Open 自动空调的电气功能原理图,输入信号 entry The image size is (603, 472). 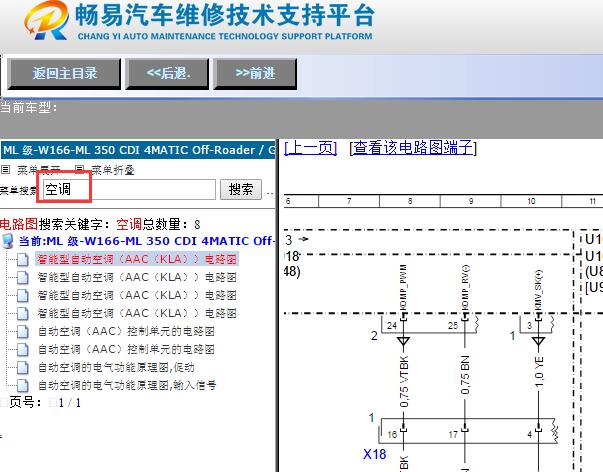pyautogui.click(x=127, y=385)
